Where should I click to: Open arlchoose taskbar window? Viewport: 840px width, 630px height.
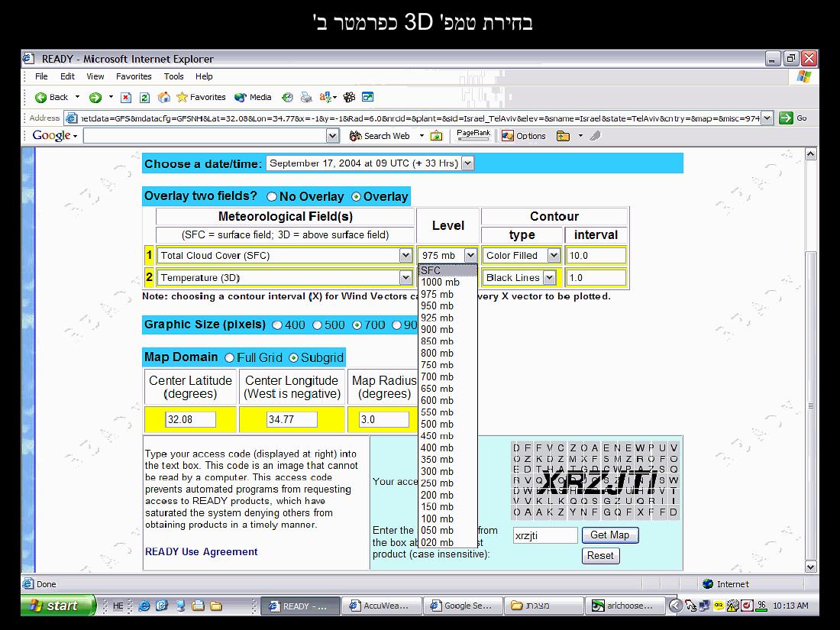click(625, 606)
